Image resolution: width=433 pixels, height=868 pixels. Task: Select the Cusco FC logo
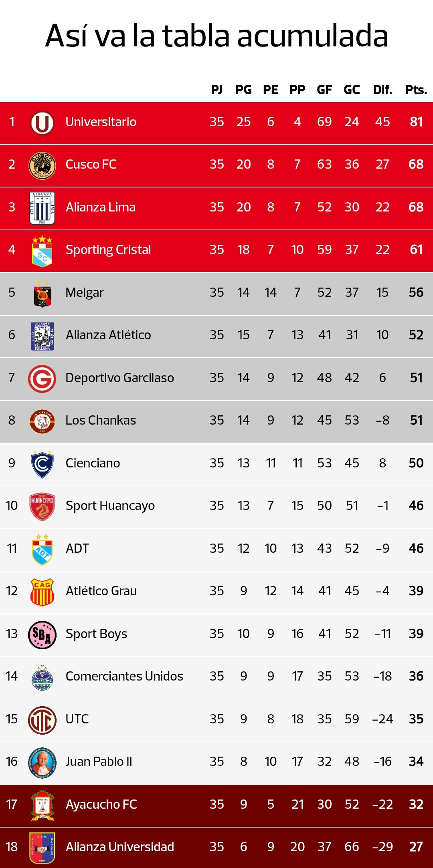click(x=42, y=165)
